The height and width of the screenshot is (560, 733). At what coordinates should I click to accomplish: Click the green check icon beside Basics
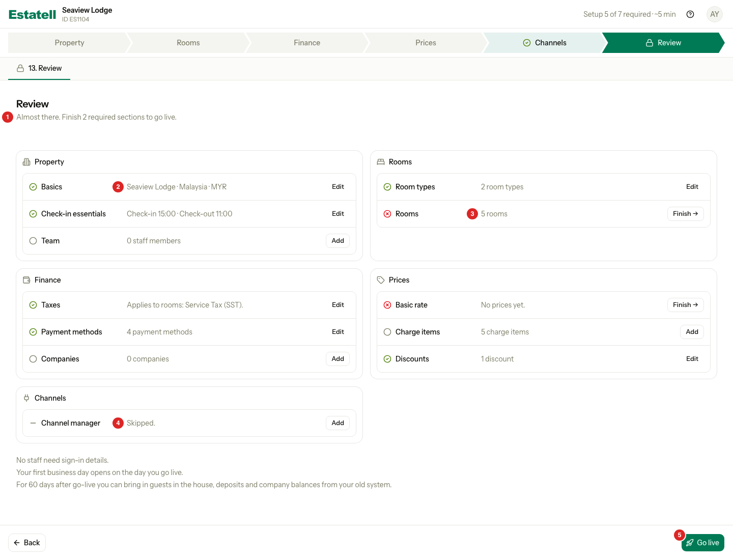point(33,187)
